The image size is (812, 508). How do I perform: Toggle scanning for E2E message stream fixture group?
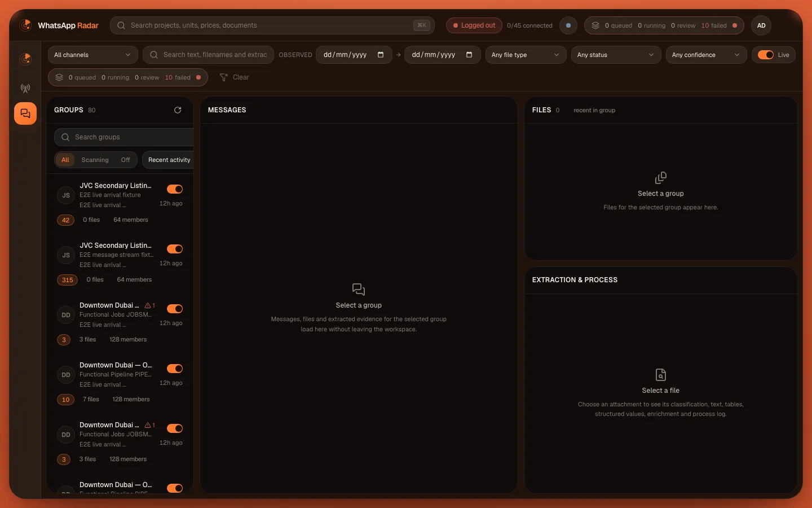coord(175,249)
